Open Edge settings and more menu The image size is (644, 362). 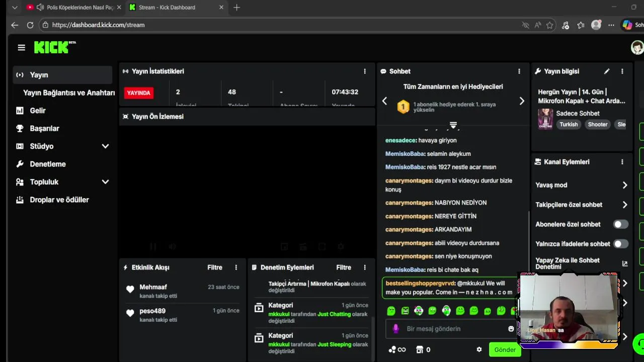point(611,25)
